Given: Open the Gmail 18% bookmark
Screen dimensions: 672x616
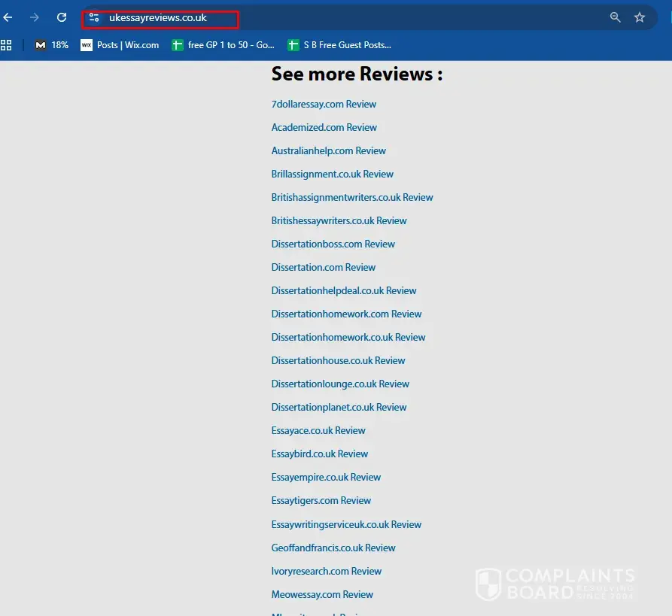Looking at the screenshot, I should [51, 45].
